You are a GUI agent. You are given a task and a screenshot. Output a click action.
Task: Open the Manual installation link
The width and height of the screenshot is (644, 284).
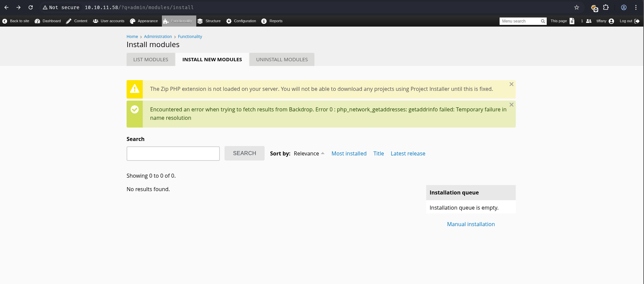(471, 224)
